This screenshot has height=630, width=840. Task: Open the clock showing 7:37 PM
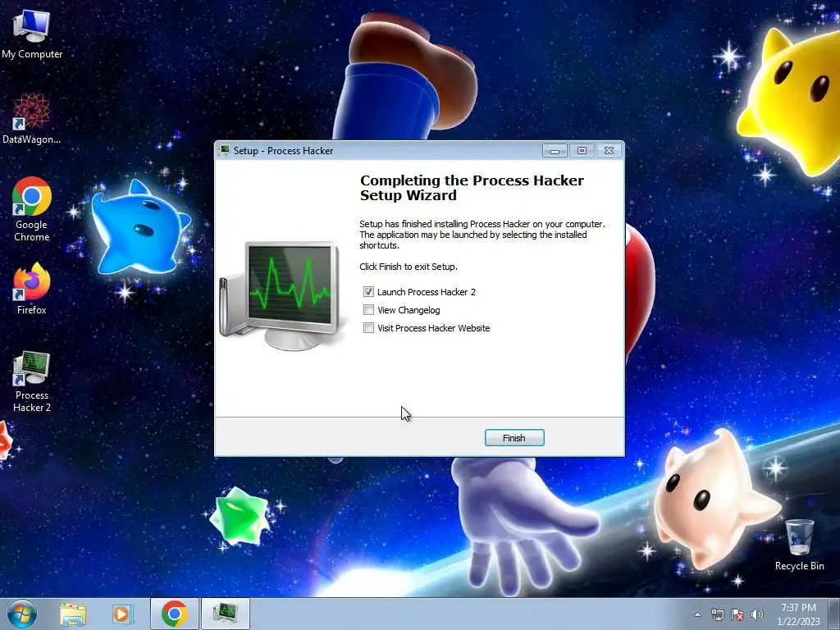point(798,614)
